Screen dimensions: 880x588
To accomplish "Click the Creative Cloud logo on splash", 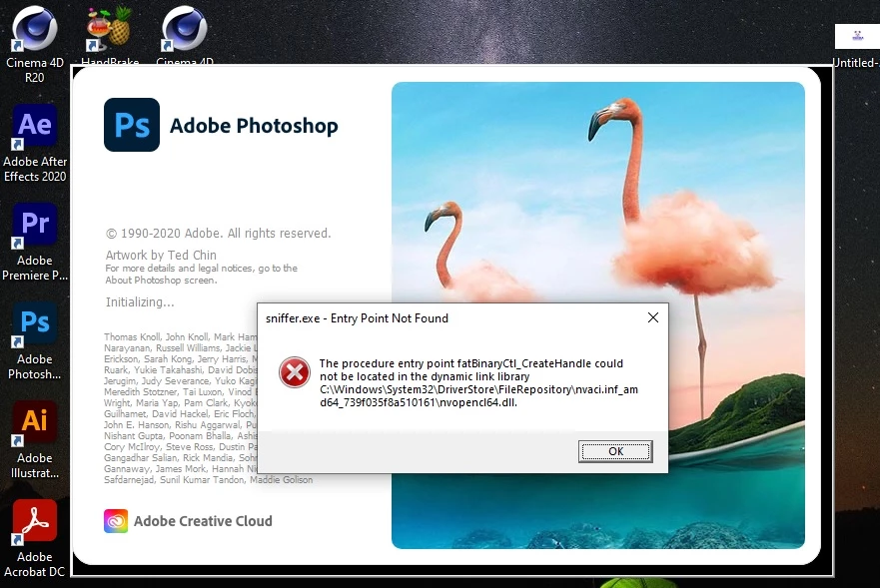I will [116, 521].
